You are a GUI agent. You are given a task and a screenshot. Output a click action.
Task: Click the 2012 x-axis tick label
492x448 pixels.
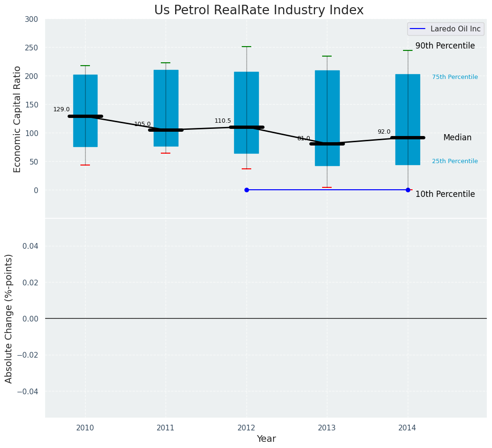[246, 428]
